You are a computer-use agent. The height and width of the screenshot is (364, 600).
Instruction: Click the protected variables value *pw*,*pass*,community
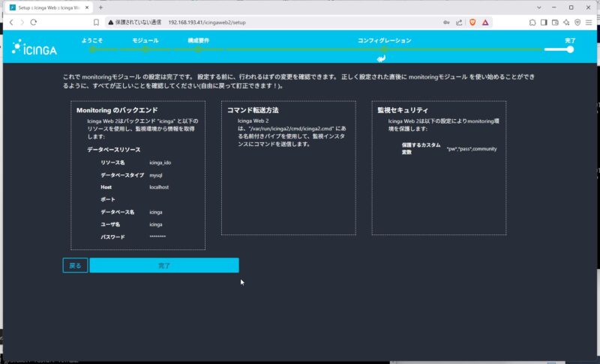click(x=472, y=149)
